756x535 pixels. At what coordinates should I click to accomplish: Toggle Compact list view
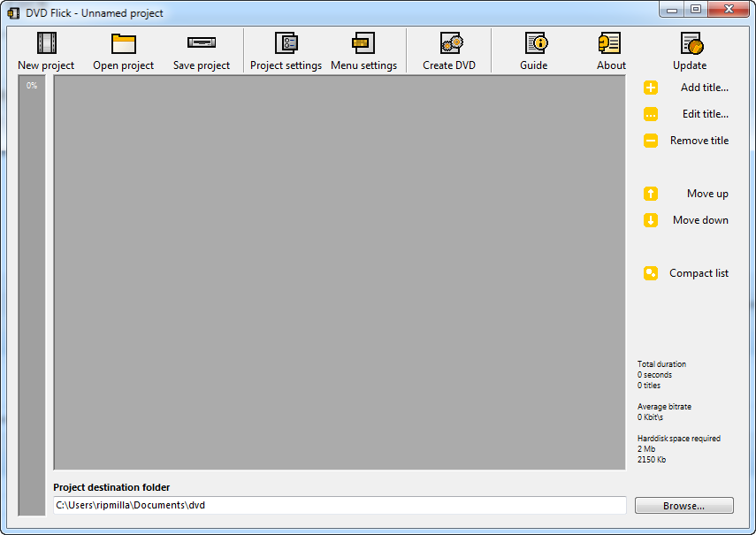click(x=651, y=273)
